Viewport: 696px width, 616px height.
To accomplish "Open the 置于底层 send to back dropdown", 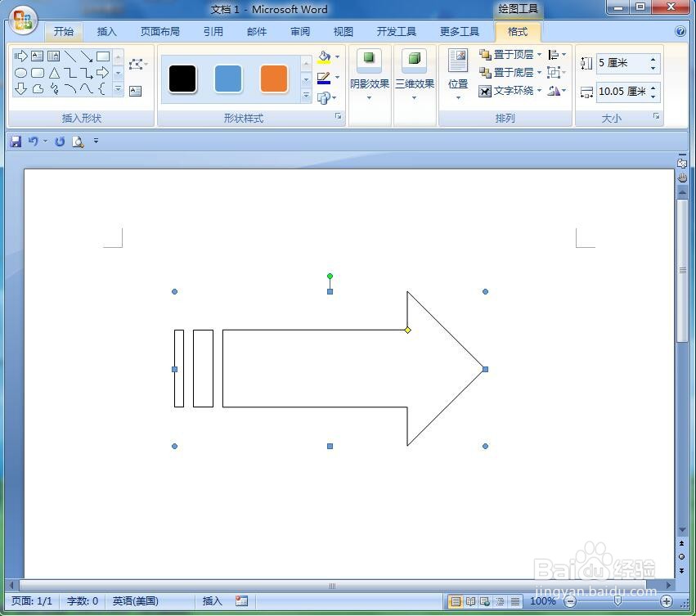I will (539, 72).
